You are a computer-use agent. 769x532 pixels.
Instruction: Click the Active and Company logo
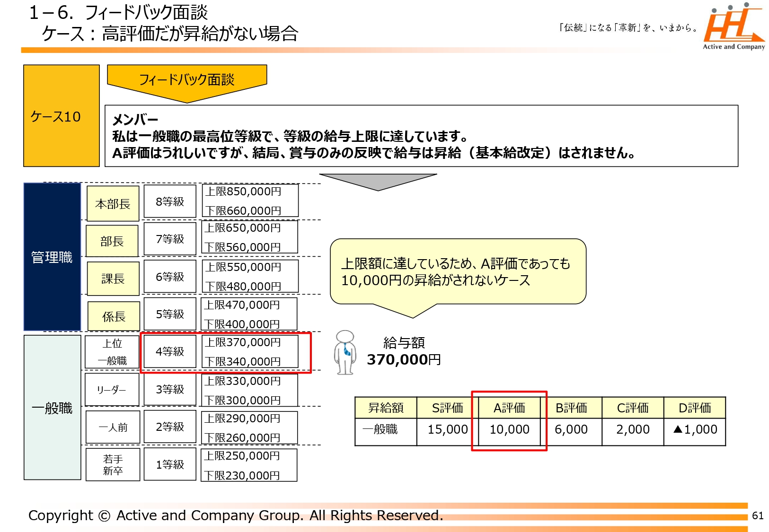pos(733,27)
